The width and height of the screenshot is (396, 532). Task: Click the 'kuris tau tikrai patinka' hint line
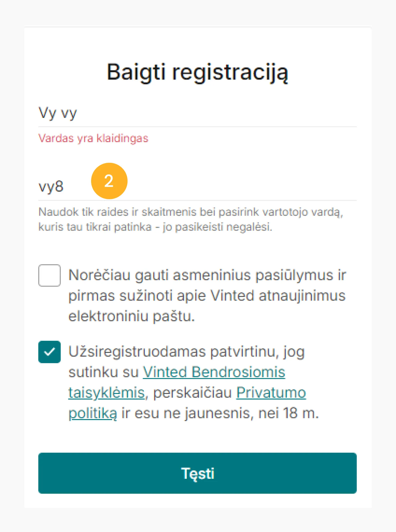coord(155,227)
